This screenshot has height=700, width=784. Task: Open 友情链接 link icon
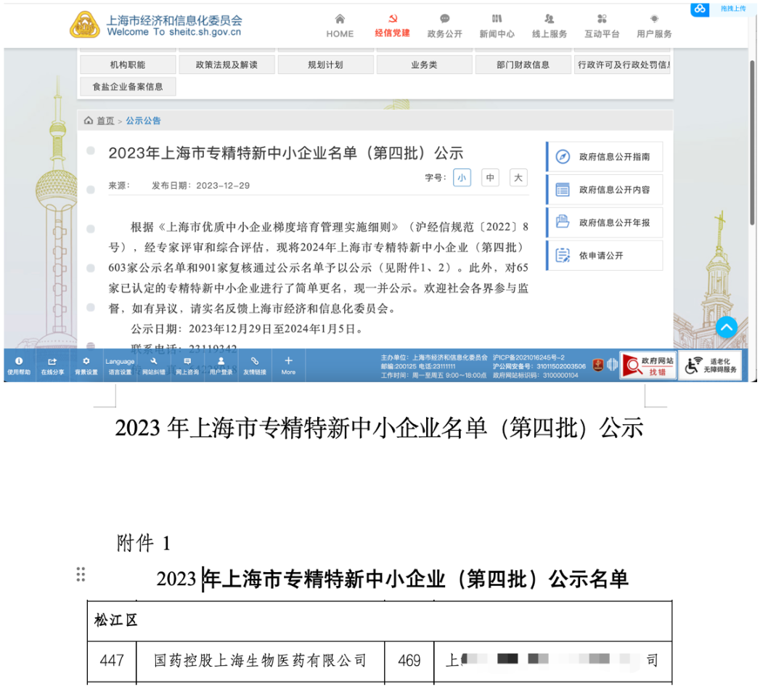[x=255, y=361]
